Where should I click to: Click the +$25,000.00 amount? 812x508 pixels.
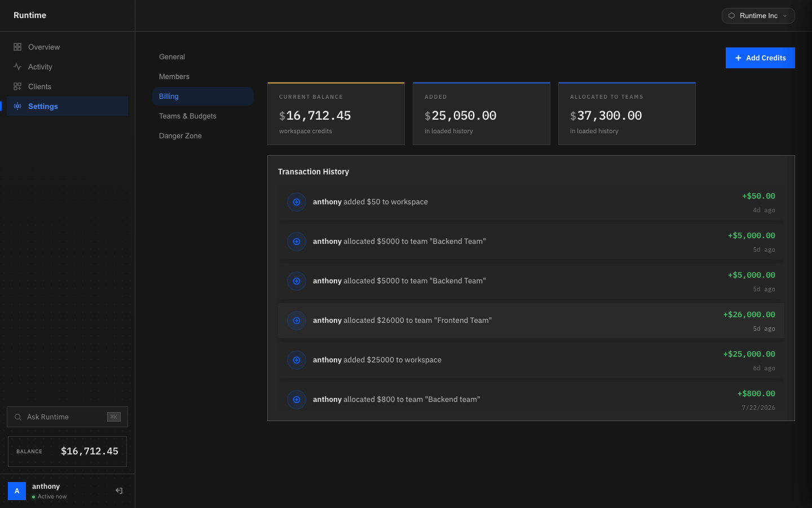pos(749,354)
